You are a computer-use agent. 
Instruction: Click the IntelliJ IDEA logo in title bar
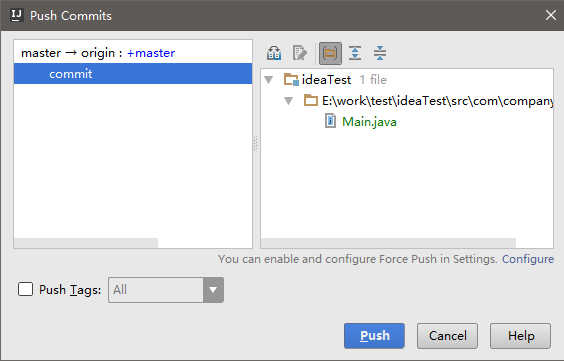click(x=17, y=15)
